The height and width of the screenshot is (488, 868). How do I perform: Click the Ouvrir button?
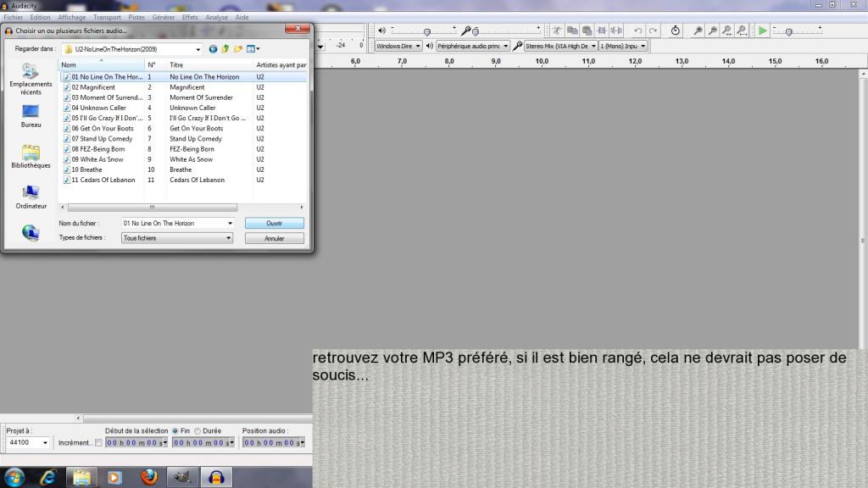275,223
